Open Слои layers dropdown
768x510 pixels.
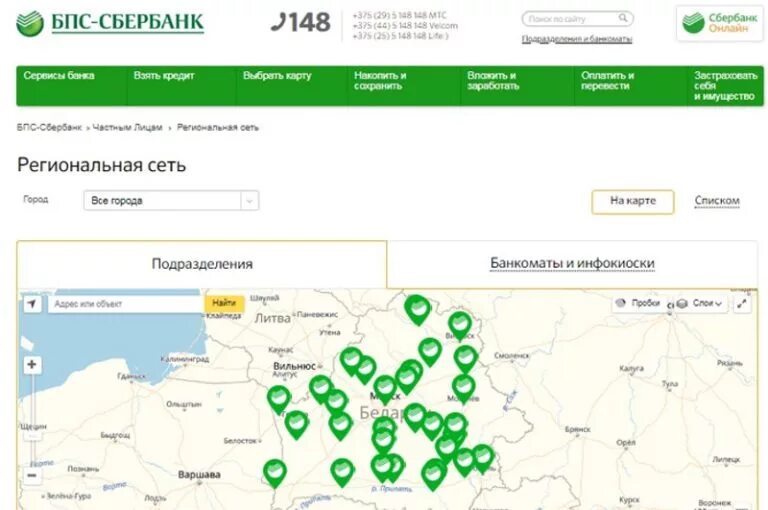(699, 304)
